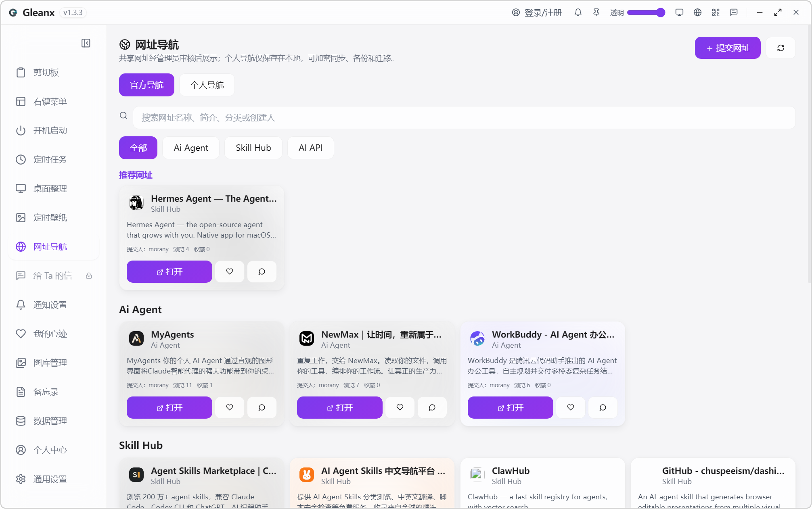Open the feedback message icon in title bar
The height and width of the screenshot is (509, 812).
point(734,13)
